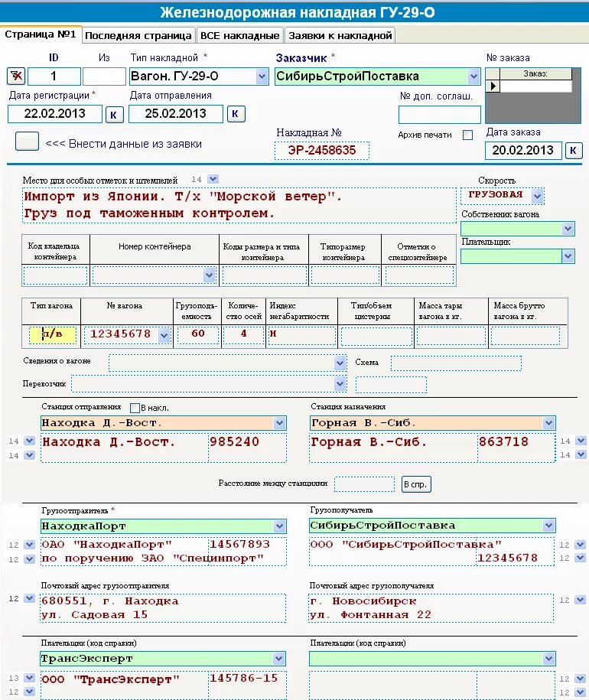This screenshot has height=700, width=589.
Task: Open payer ТрансЭксперт dropdown
Action: 279,659
